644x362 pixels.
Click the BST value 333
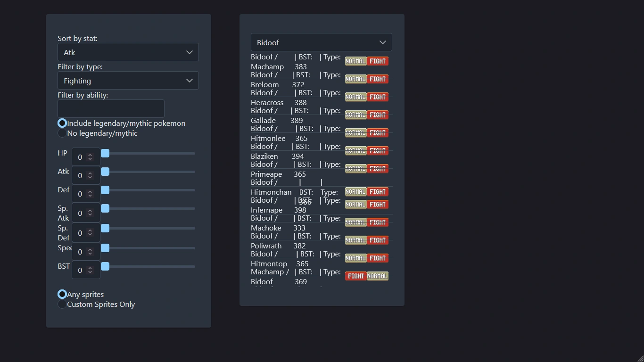coord(299,228)
